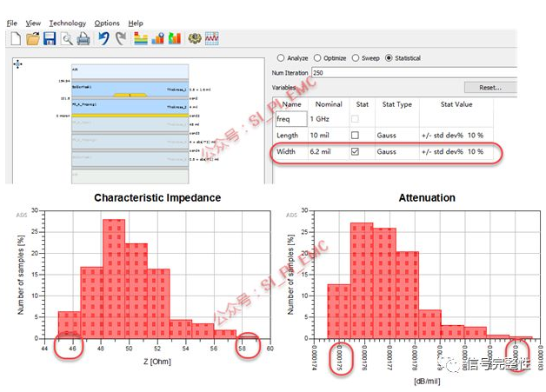The image size is (546, 392).
Task: Click the freq name field
Action: point(291,119)
